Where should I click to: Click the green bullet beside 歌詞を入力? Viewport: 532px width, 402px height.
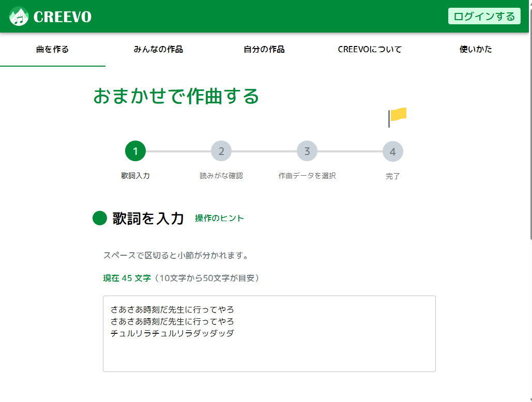point(100,218)
